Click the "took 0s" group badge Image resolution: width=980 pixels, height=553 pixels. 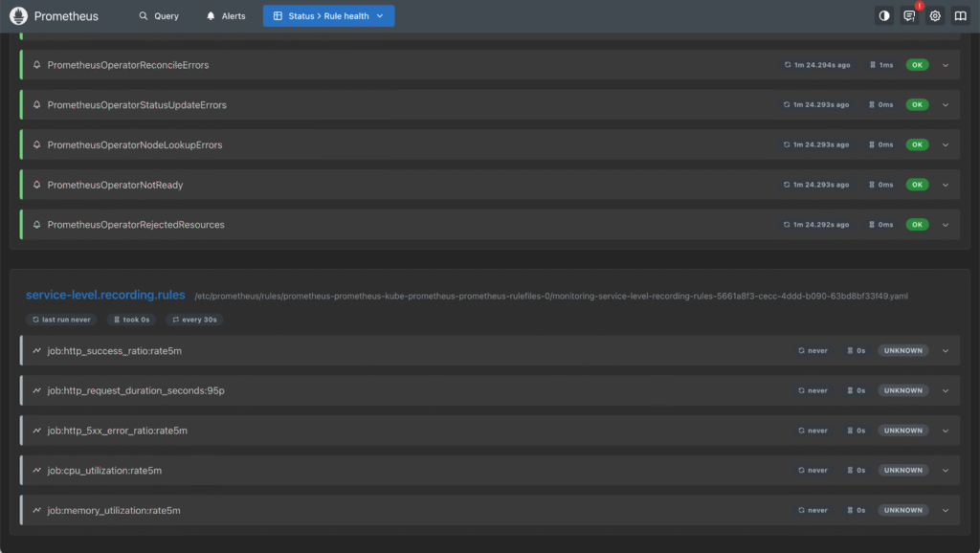click(x=131, y=320)
